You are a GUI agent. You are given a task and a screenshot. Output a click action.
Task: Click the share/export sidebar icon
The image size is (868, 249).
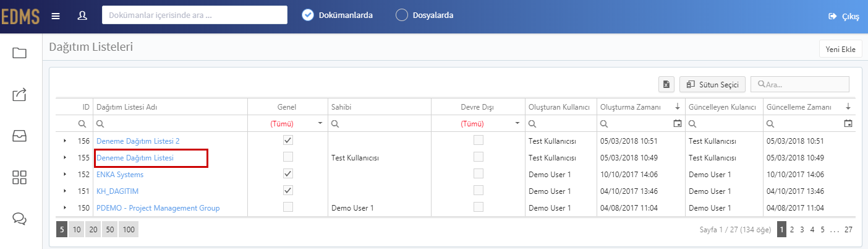20,95
